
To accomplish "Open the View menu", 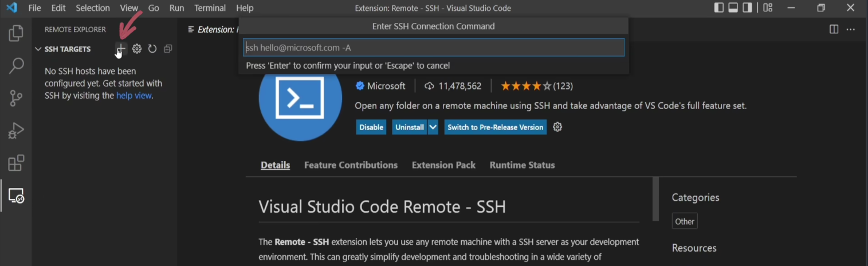I will tap(129, 8).
